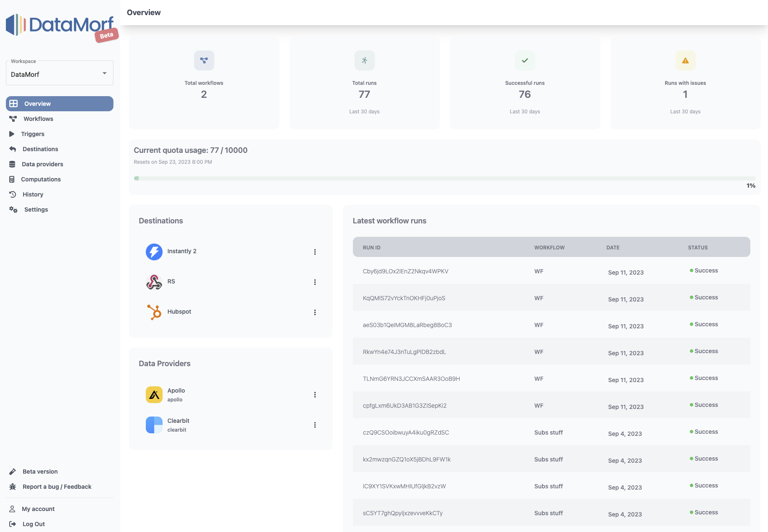Click the Successful runs value 76
The image size is (768, 532).
525,94
